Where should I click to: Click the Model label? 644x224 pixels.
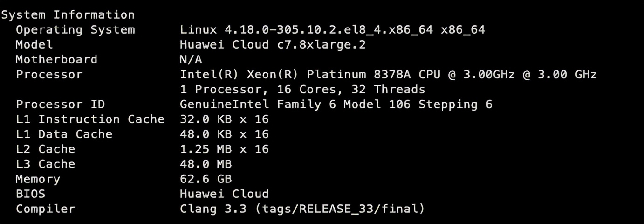(x=34, y=45)
